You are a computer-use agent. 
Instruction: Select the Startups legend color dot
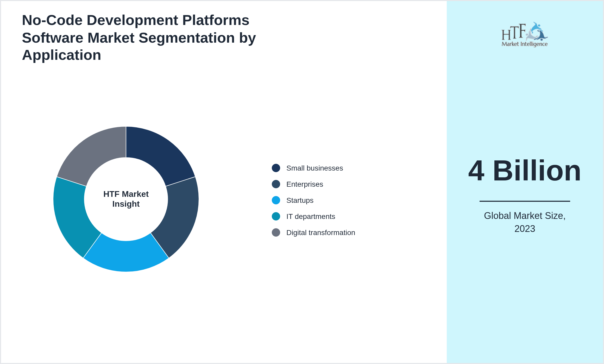click(x=276, y=200)
